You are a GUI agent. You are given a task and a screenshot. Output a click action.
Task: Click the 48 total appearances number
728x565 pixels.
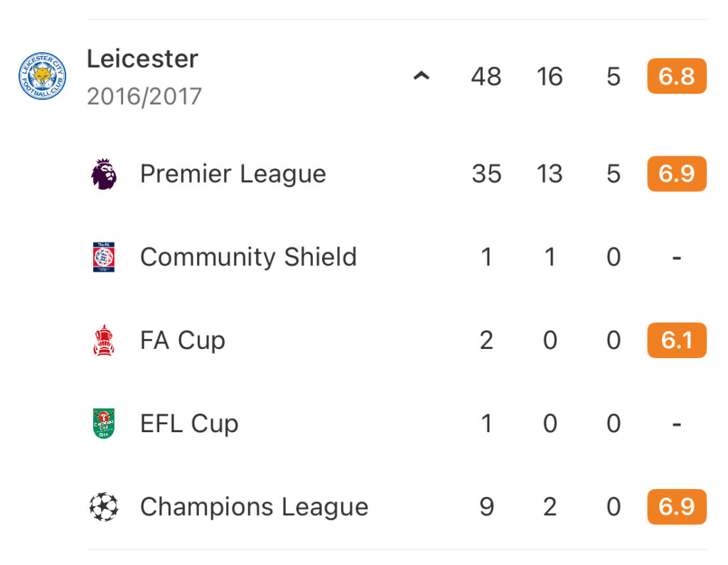pos(486,77)
